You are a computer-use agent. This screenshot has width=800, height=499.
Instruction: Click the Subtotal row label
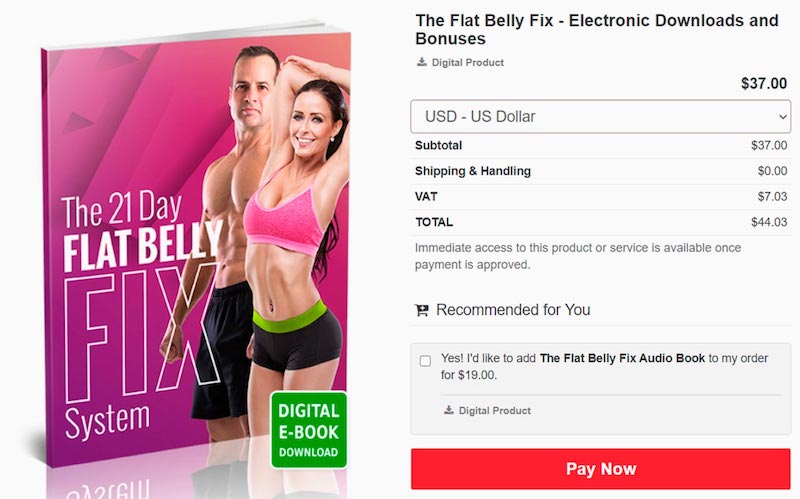point(438,145)
